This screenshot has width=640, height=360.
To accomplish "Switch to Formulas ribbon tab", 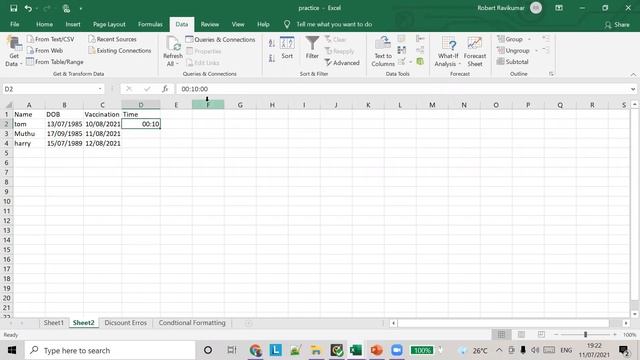I will coord(150,24).
